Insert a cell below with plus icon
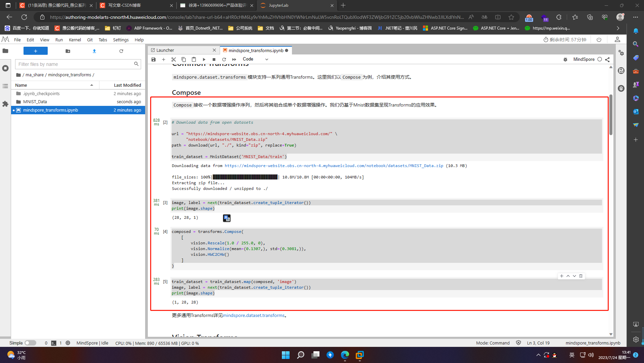The image size is (644, 363). (164, 59)
